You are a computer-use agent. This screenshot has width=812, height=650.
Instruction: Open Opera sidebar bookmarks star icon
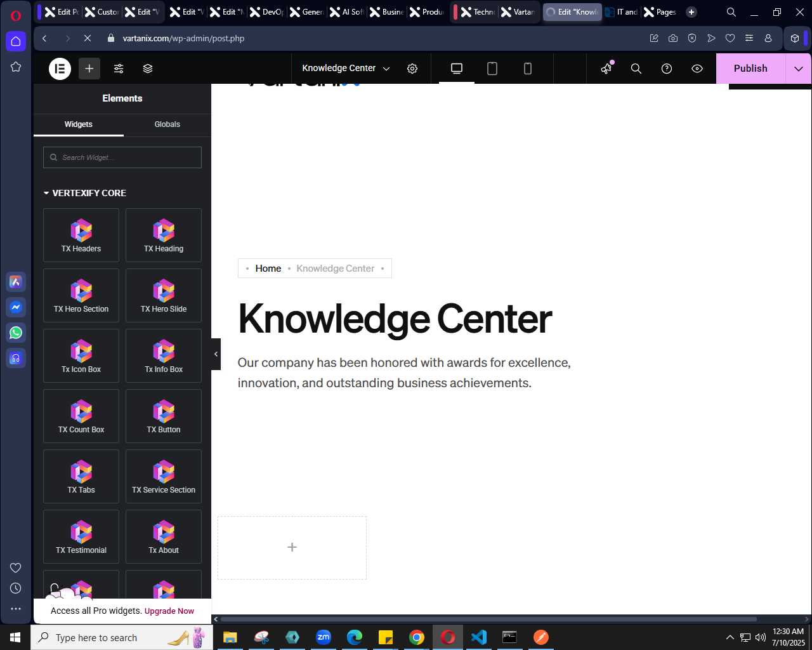16,67
